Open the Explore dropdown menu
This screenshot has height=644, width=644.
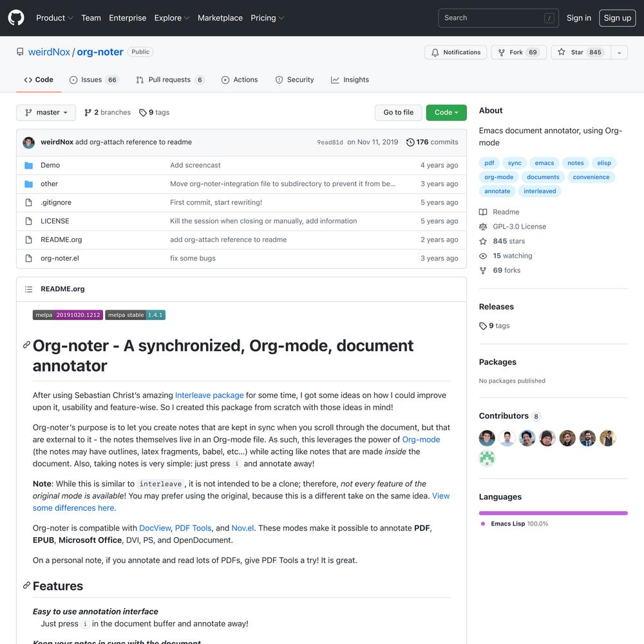[172, 18]
